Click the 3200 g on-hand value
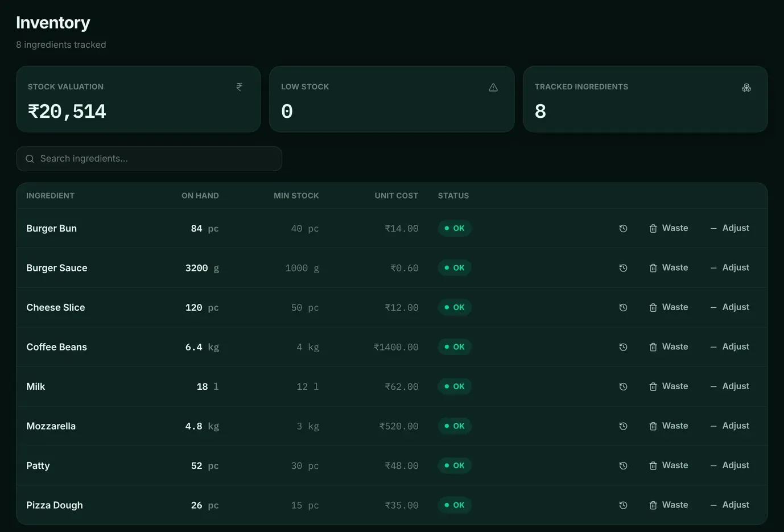The width and height of the screenshot is (784, 532). [x=202, y=268]
